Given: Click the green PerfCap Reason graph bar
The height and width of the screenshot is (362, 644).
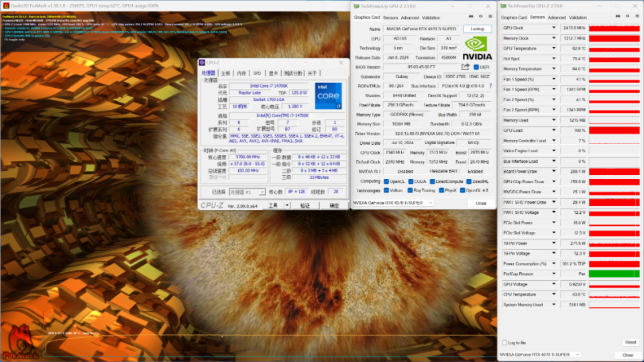Looking at the screenshot, I should 614,274.
